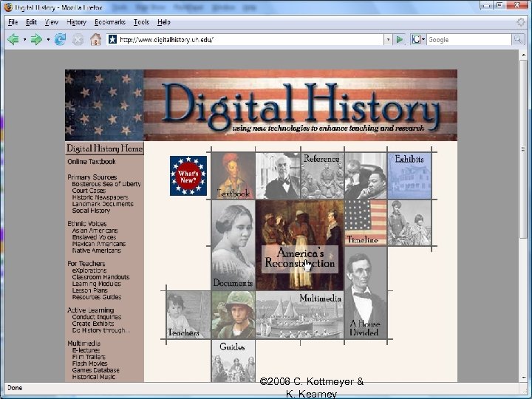Open the Asian Americans link
This screenshot has width=532, height=399.
click(95, 231)
